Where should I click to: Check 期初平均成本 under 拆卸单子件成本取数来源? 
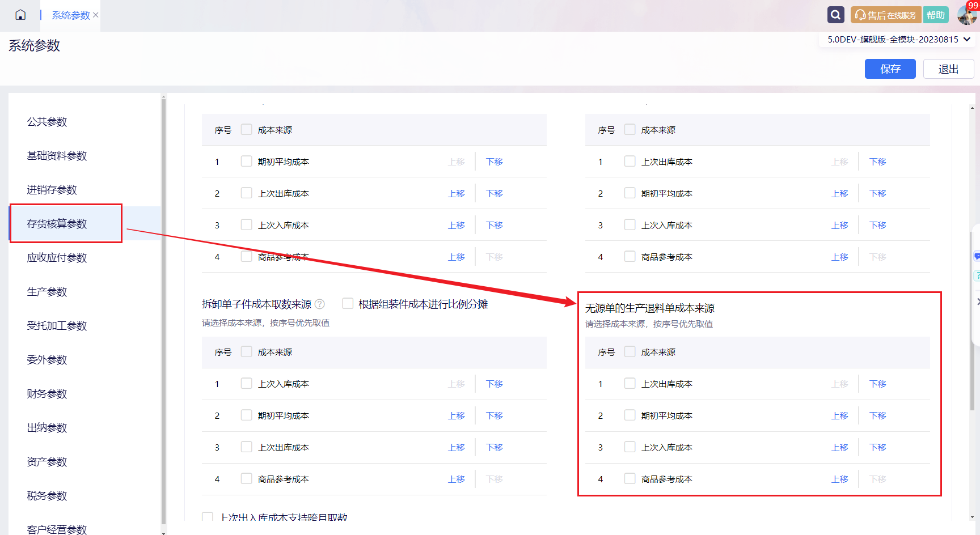tap(246, 415)
